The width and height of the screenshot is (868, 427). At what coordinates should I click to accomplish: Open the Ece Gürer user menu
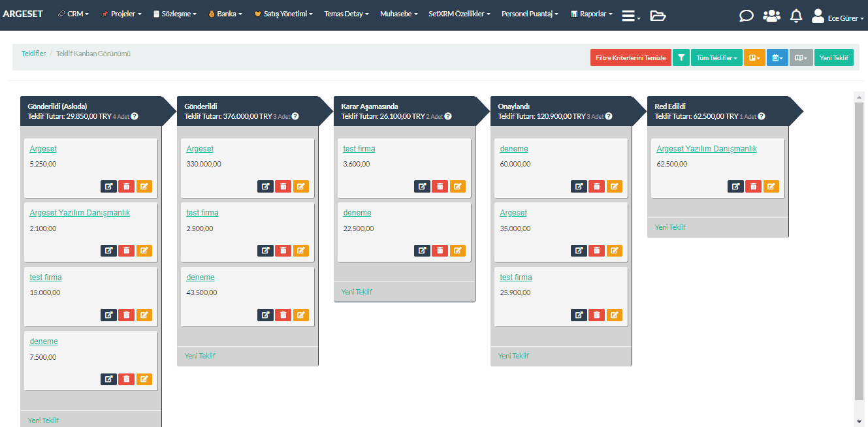tap(837, 16)
